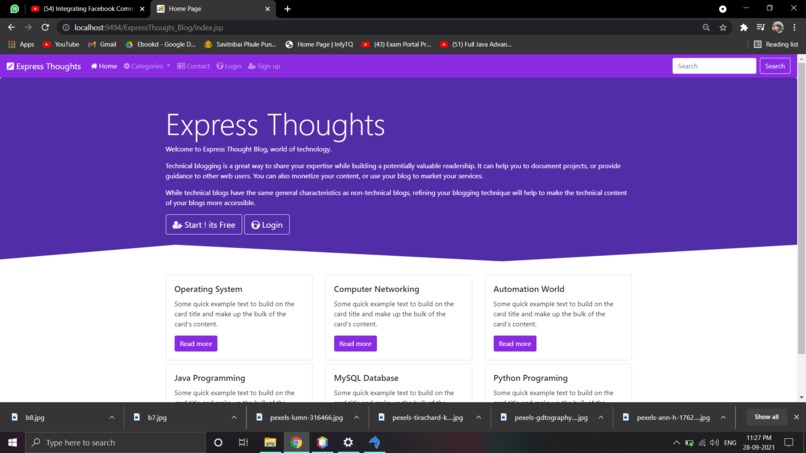Open the Ebookd Google Drive bookmark
Viewport: 806px width, 453px height.
pos(160,44)
